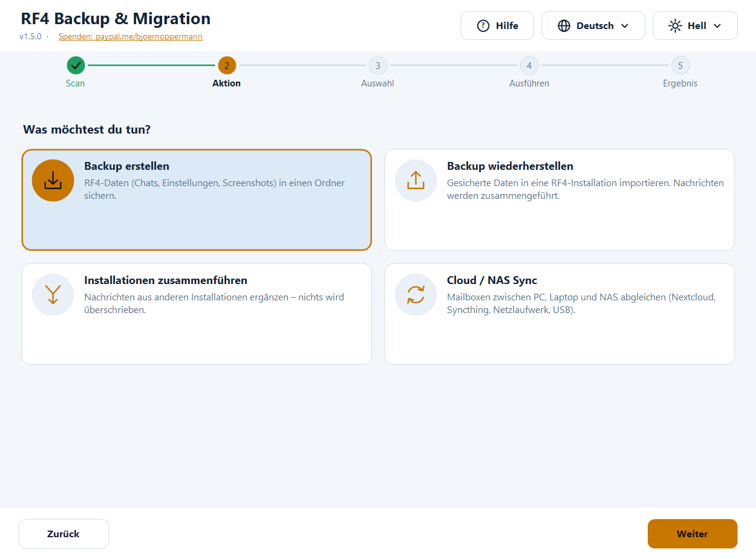Click the question mark Hilfe icon
This screenshot has height=559, width=756.
pyautogui.click(x=483, y=26)
